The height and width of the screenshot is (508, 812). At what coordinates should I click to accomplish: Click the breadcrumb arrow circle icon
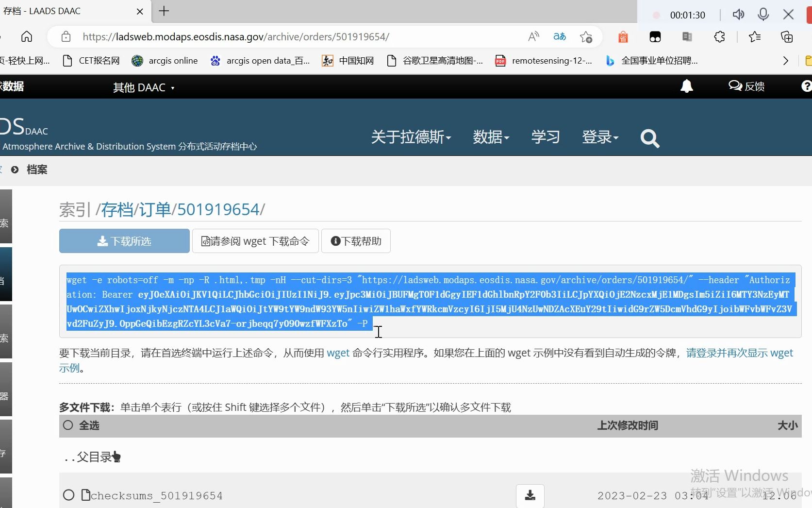[x=15, y=169]
